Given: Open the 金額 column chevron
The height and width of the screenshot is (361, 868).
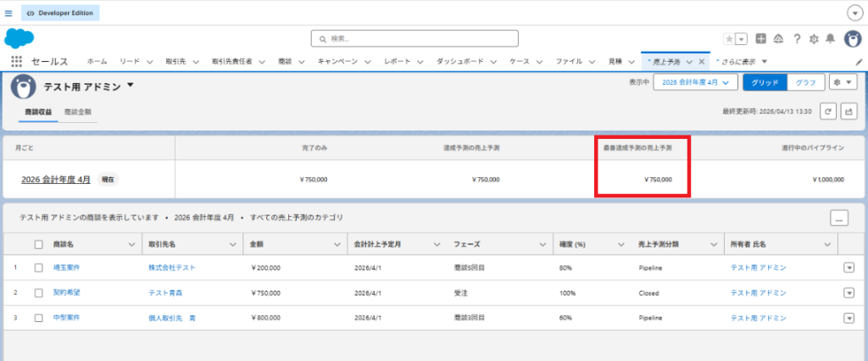Looking at the screenshot, I should click(336, 244).
